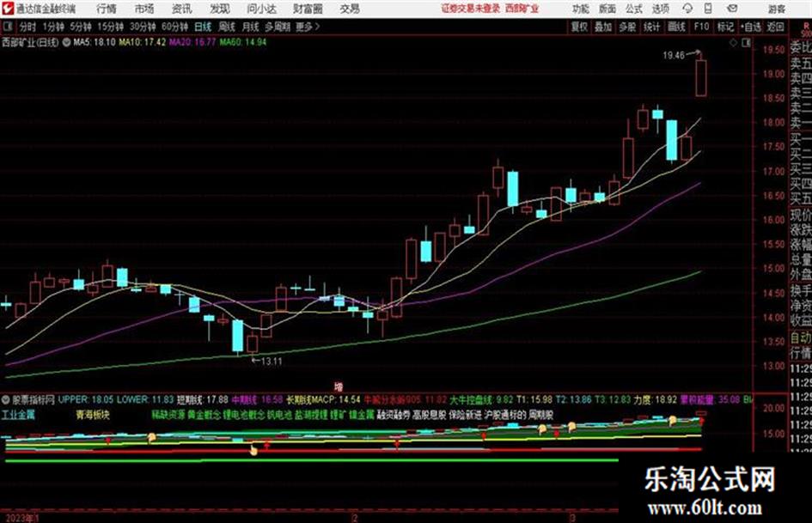The image size is (812, 523).
Task: Open the 资讯 menu
Action: 181,9
